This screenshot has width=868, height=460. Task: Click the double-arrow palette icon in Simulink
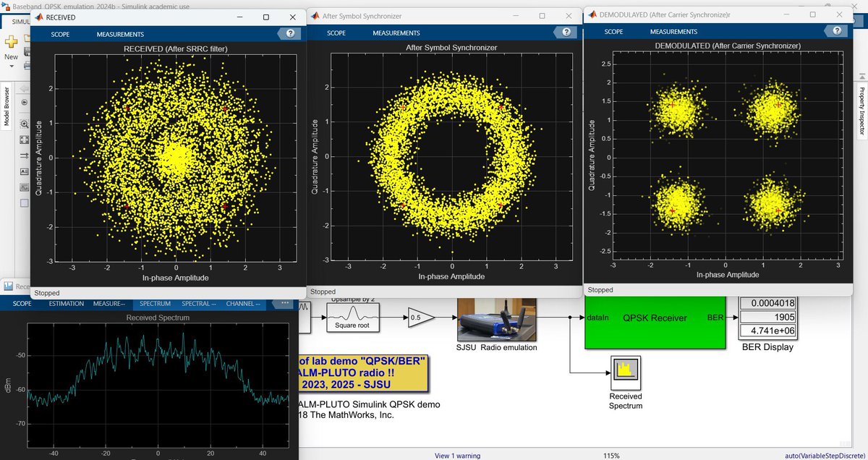pos(24,156)
